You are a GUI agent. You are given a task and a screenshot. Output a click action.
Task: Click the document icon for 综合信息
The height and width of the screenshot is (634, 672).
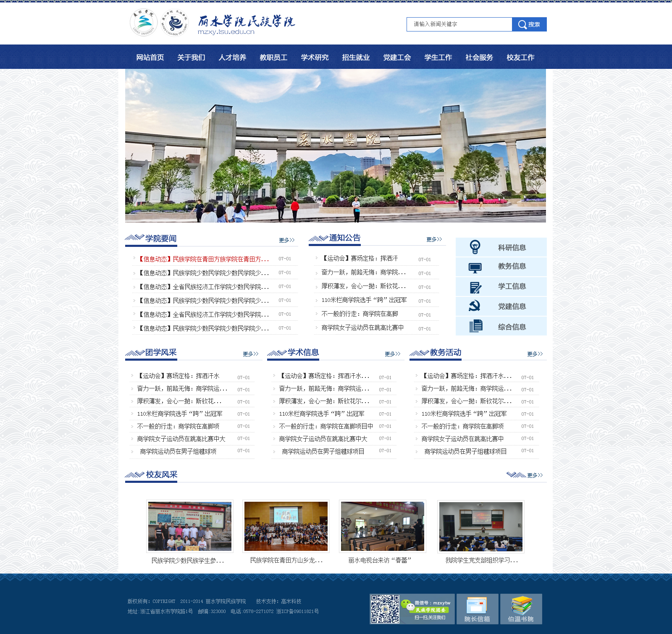pyautogui.click(x=475, y=326)
